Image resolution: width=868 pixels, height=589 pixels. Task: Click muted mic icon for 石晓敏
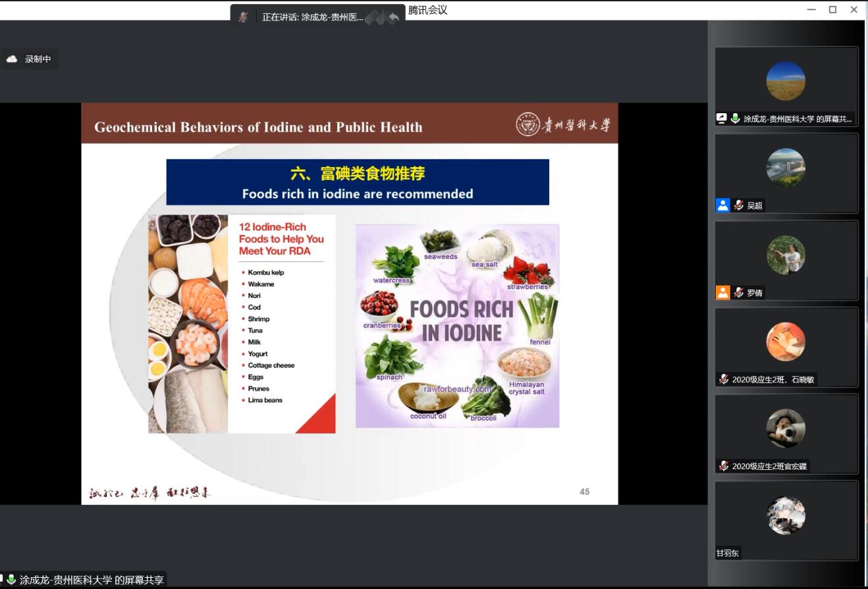pos(724,379)
